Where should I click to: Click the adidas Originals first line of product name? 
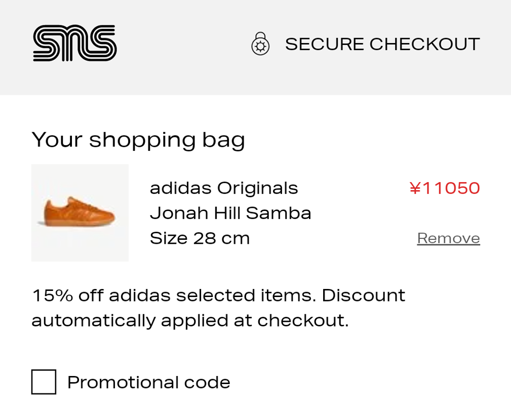224,188
